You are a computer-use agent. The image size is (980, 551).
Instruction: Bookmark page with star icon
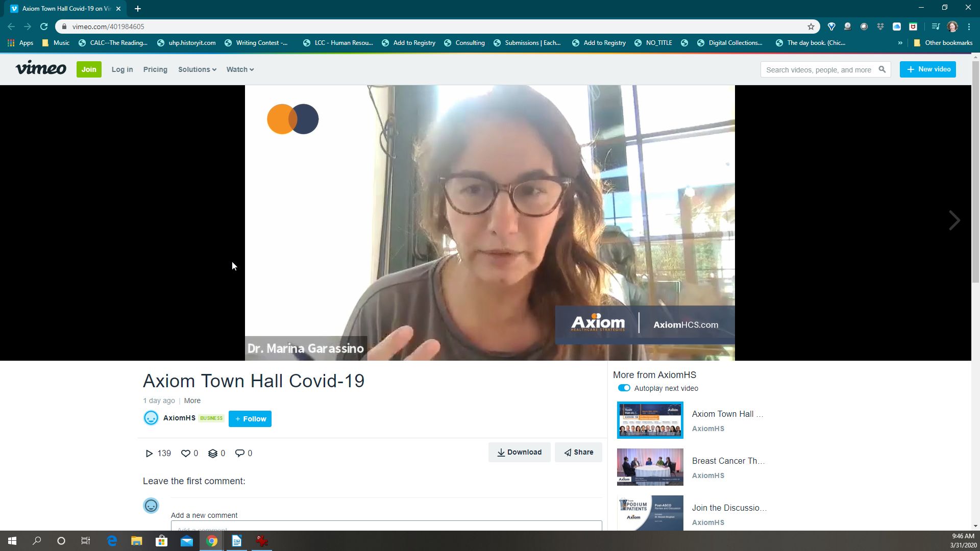click(811, 27)
